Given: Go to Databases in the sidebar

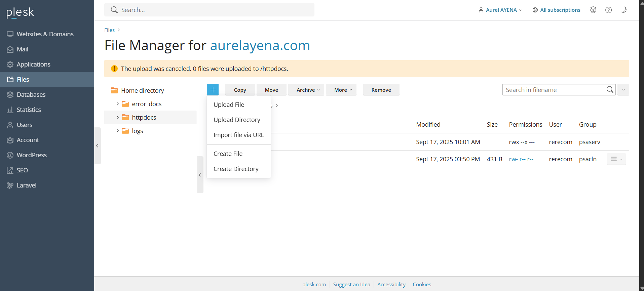Looking at the screenshot, I should (x=31, y=94).
